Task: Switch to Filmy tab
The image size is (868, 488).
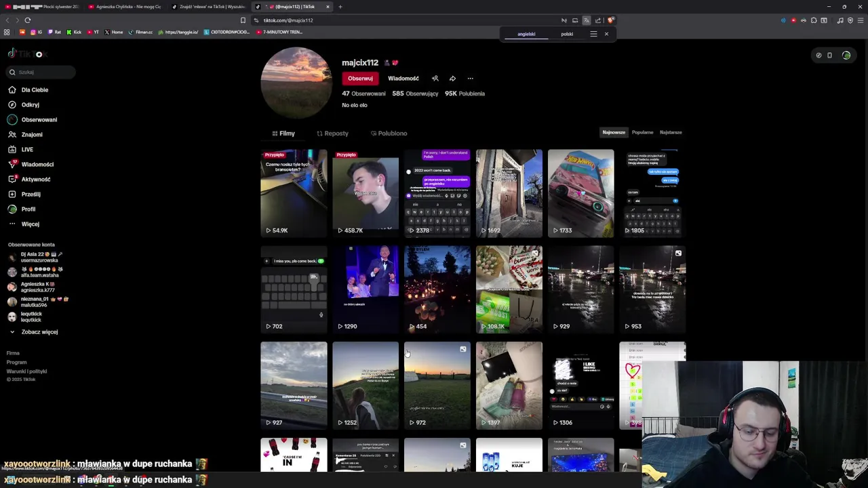Action: click(283, 134)
